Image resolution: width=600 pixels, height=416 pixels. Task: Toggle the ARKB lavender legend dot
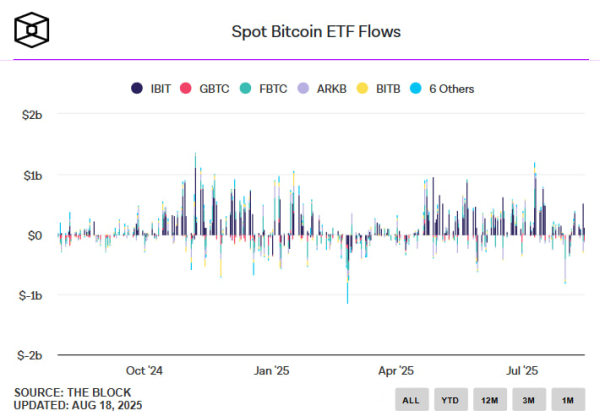[303, 88]
